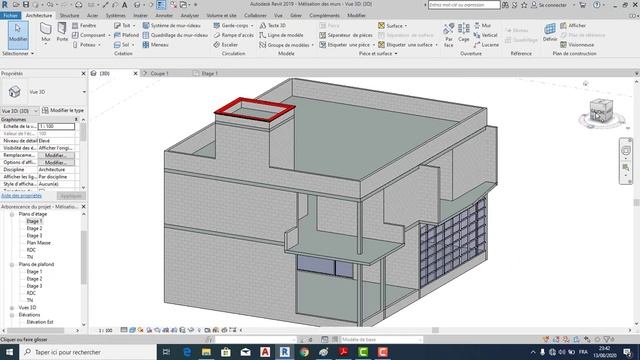The height and width of the screenshot is (360, 640).
Task: Open the Surface tool dropdown arrow
Action: click(406, 26)
